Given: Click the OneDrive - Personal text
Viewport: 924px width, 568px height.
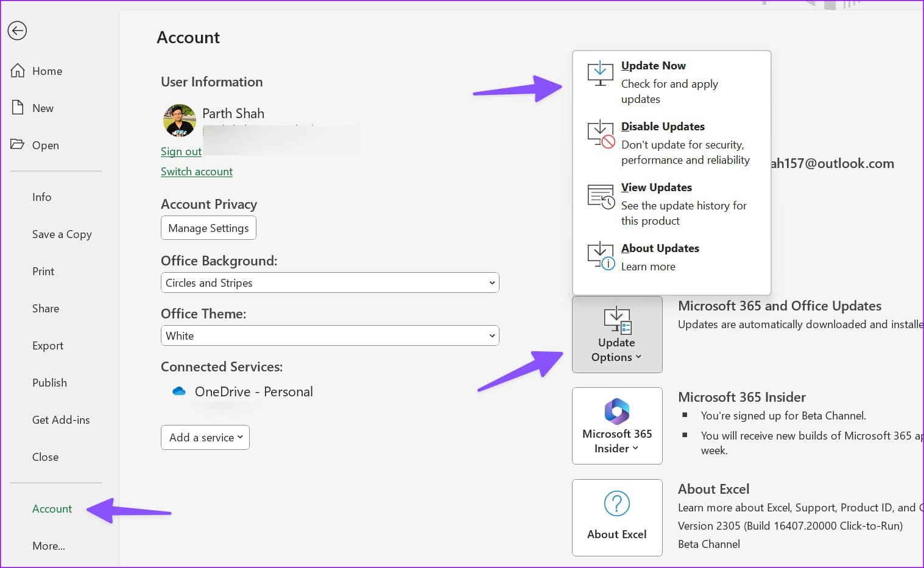Looking at the screenshot, I should tap(254, 391).
